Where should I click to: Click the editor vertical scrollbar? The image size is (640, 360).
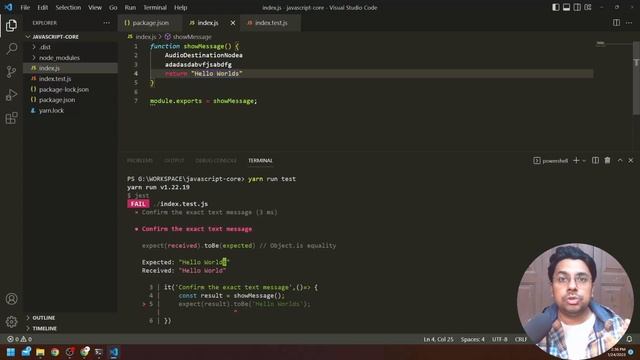pos(636,78)
